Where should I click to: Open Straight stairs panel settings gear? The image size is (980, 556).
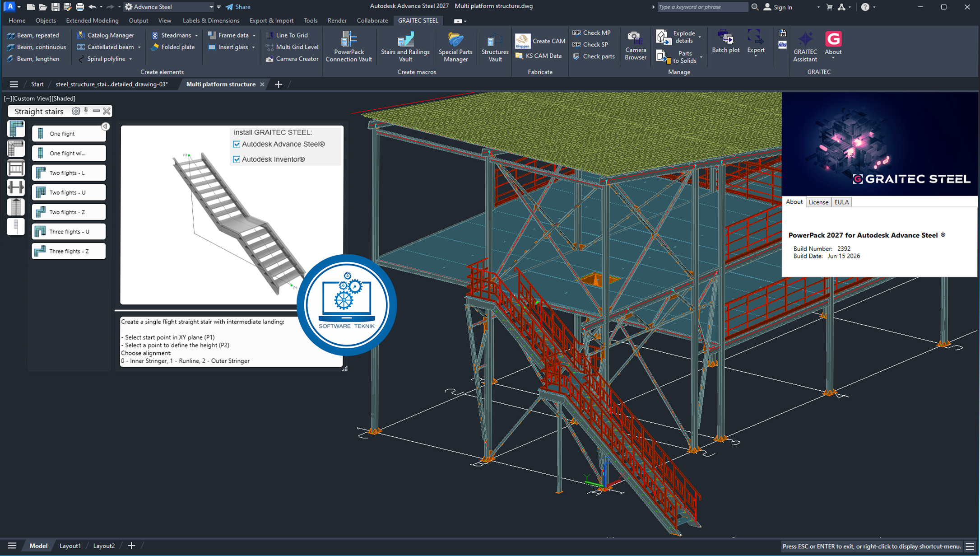tap(76, 111)
